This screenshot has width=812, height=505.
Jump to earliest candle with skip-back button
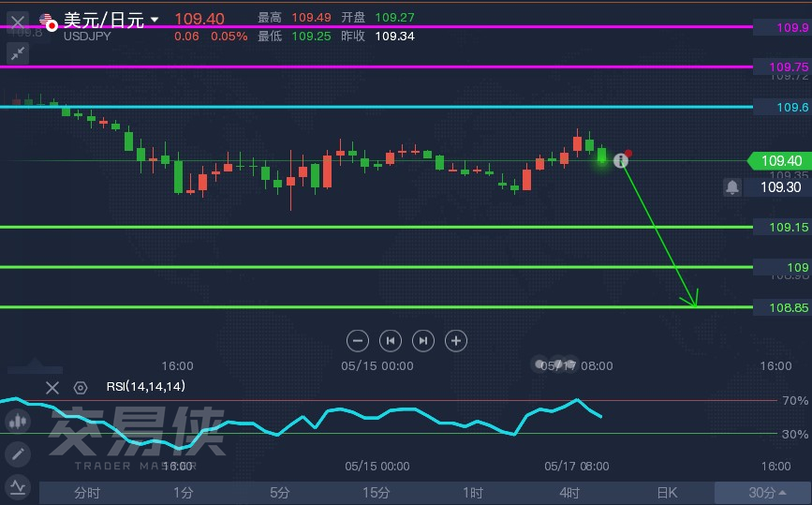click(391, 341)
